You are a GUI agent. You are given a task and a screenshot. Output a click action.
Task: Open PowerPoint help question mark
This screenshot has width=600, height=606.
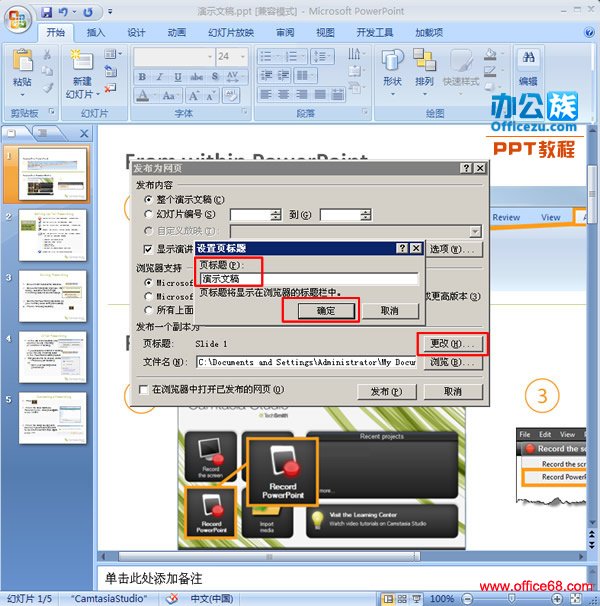pos(589,32)
